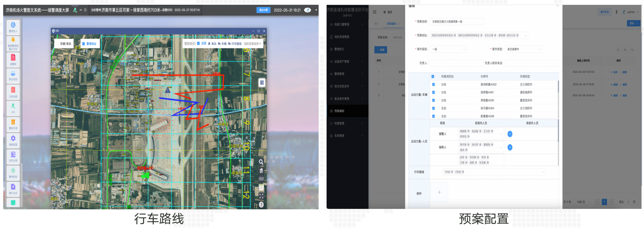Viewport: 644px width, 228px height.
Task: Click round search icon above the table
Action: [x=632, y=50]
